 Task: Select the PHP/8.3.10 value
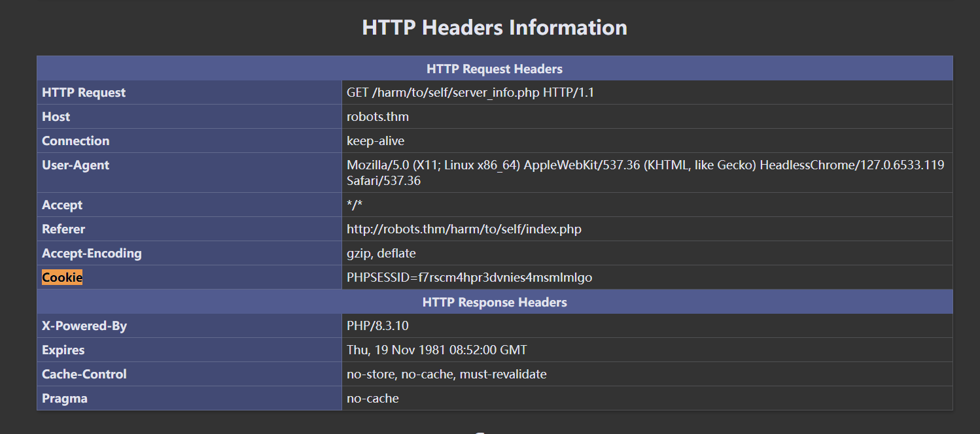coord(377,325)
